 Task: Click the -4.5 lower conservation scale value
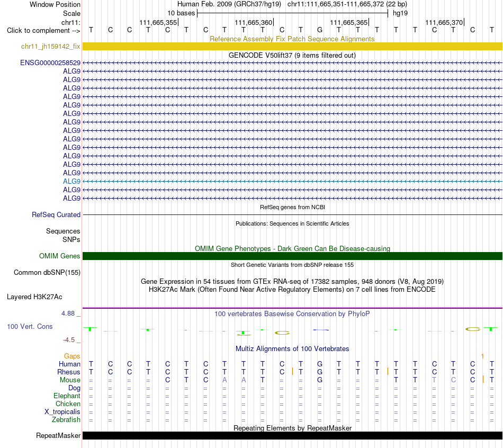[x=69, y=339]
